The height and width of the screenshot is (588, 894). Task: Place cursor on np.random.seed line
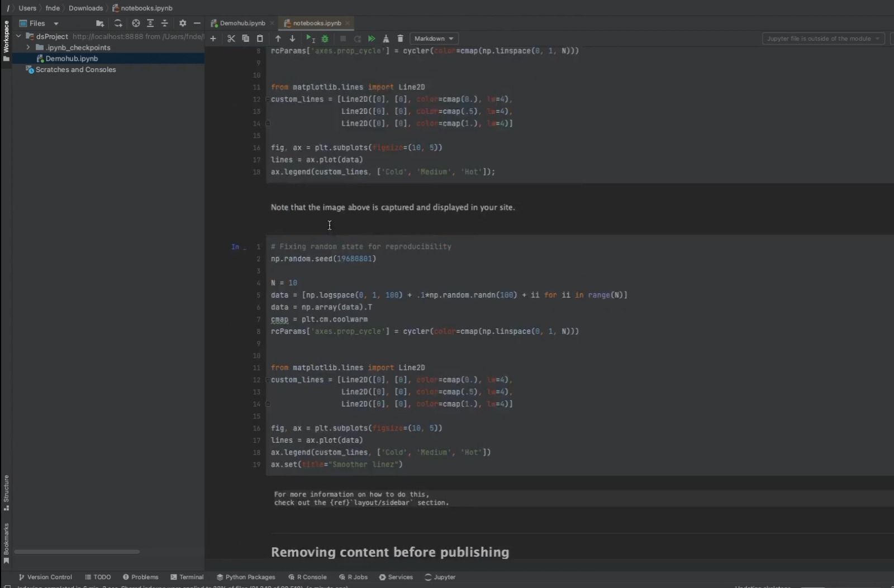pos(324,259)
